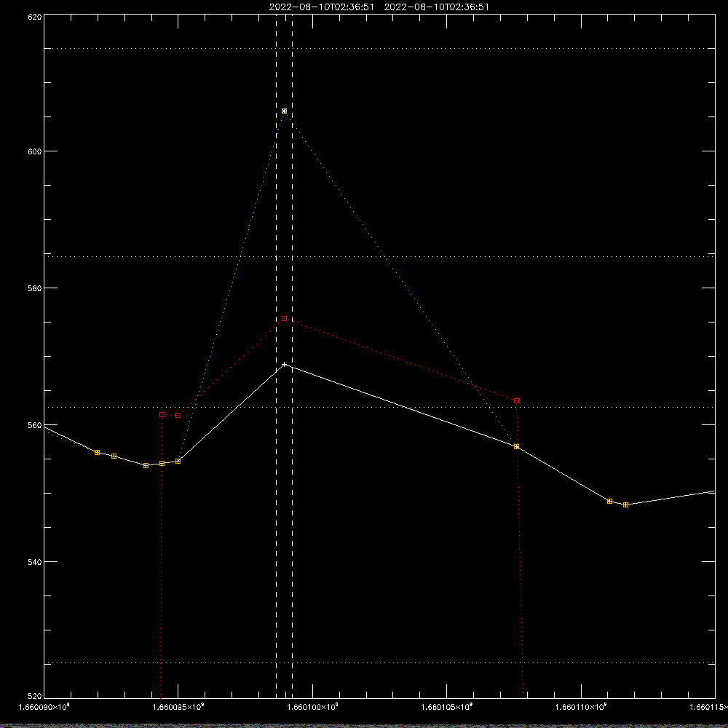The width and height of the screenshot is (728, 728).
Task: Click the first title timestamp 2022-08-10T02:36:51
Action: [321, 7]
